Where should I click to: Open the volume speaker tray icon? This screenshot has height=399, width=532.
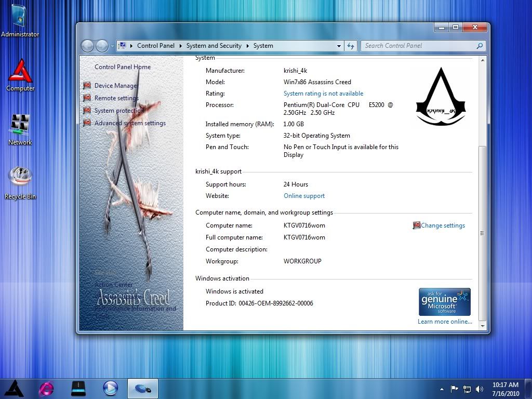click(x=480, y=389)
